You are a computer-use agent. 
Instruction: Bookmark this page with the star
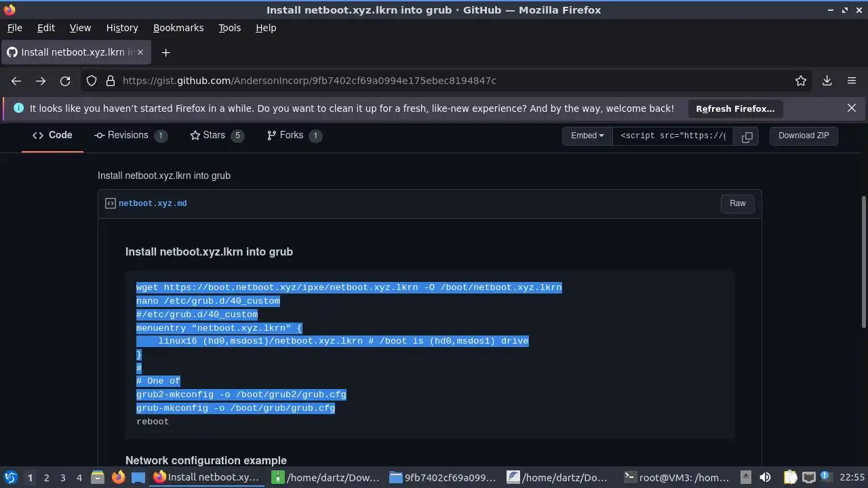point(801,81)
